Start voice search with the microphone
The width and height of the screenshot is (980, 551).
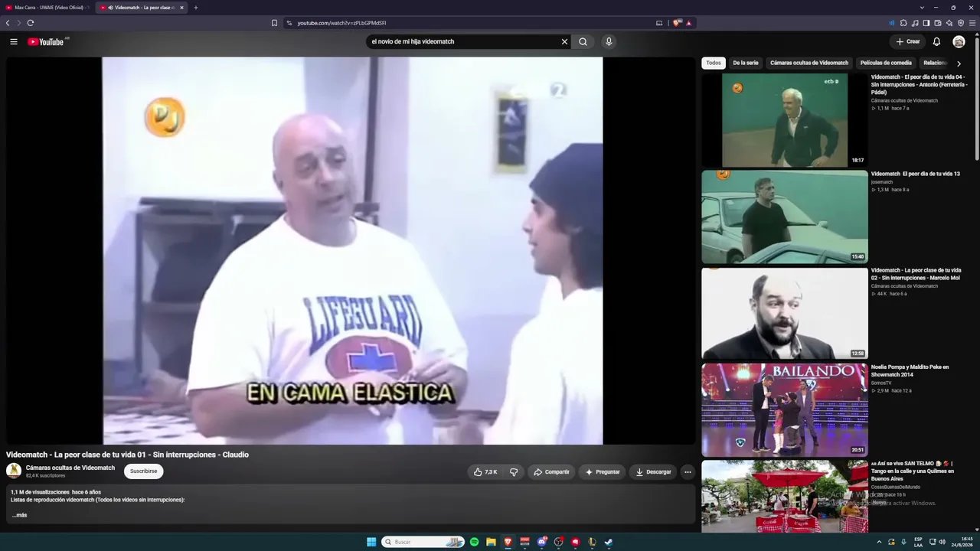609,41
